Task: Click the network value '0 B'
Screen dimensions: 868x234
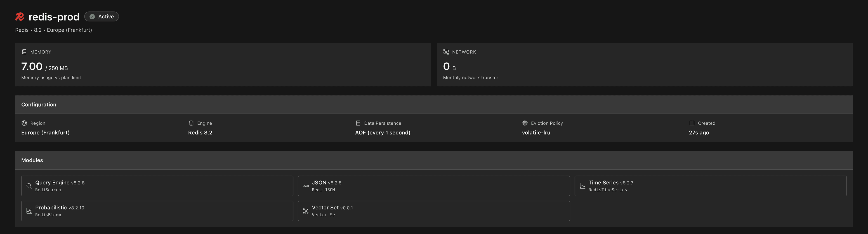Action: tap(450, 67)
